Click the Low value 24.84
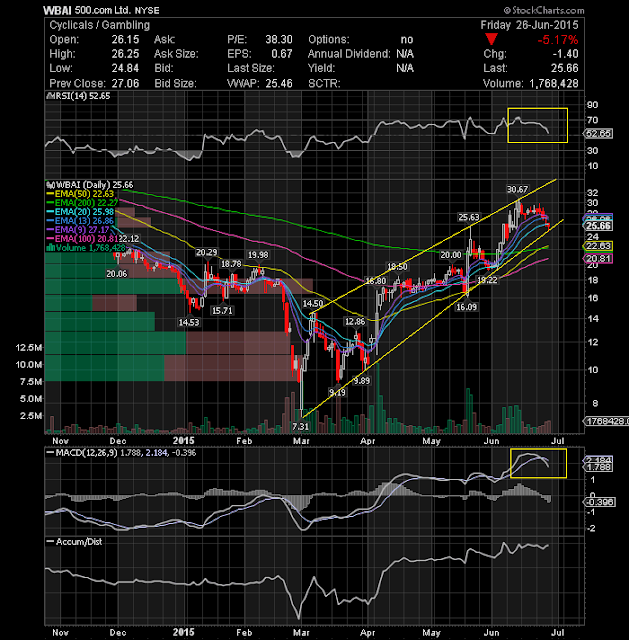 click(125, 68)
